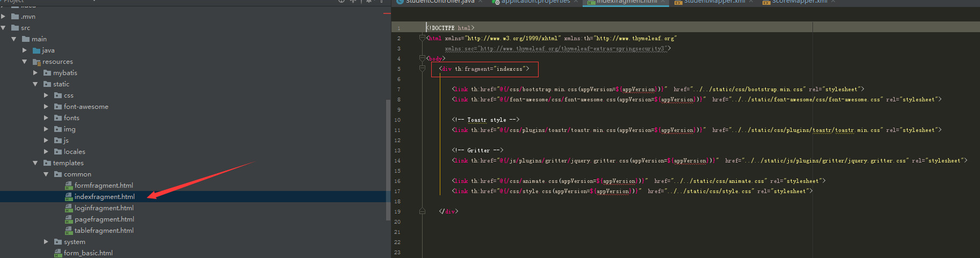This screenshot has height=258, width=980.
Task: Select the font-awesome folder label
Action: point(86,107)
